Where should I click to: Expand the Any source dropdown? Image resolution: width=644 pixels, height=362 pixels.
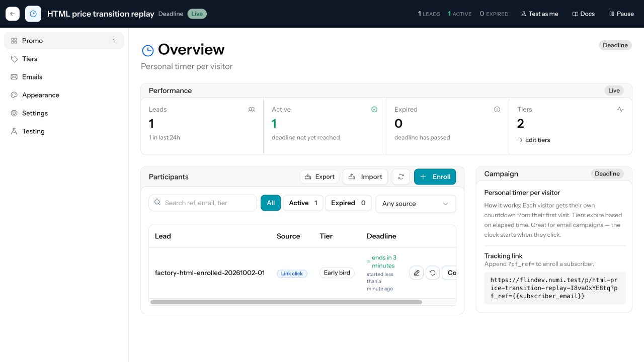pyautogui.click(x=416, y=204)
